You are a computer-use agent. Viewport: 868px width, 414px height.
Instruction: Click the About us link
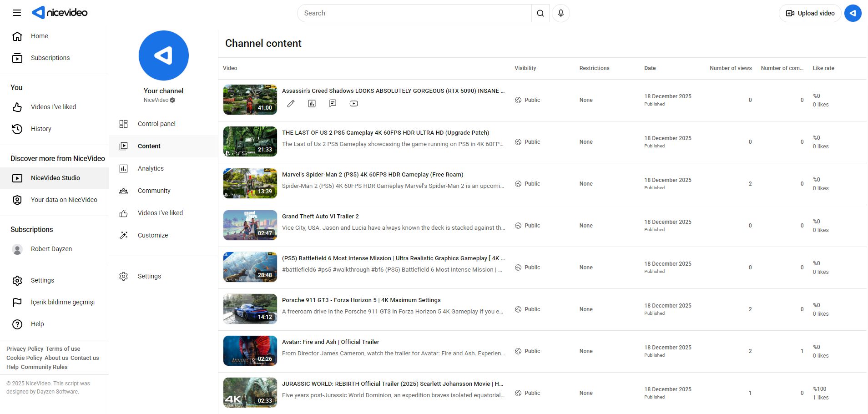56,358
